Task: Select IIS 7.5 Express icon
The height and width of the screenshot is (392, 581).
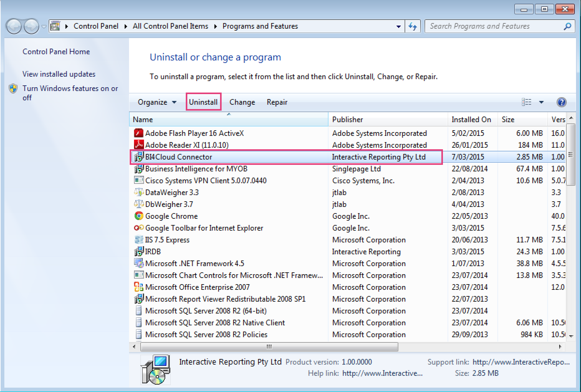Action: [x=139, y=240]
